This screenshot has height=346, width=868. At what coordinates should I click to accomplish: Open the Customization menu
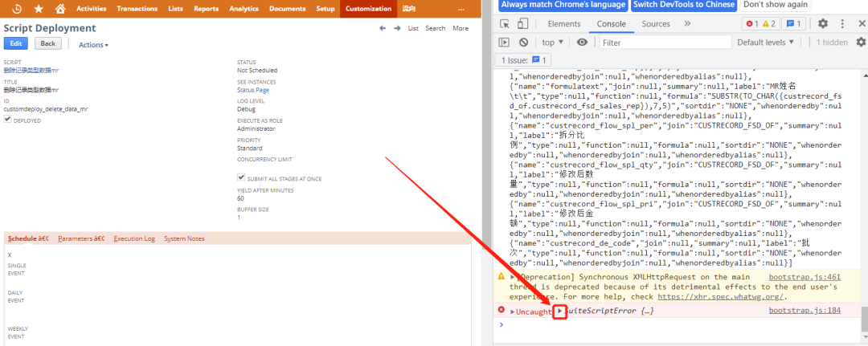[368, 9]
